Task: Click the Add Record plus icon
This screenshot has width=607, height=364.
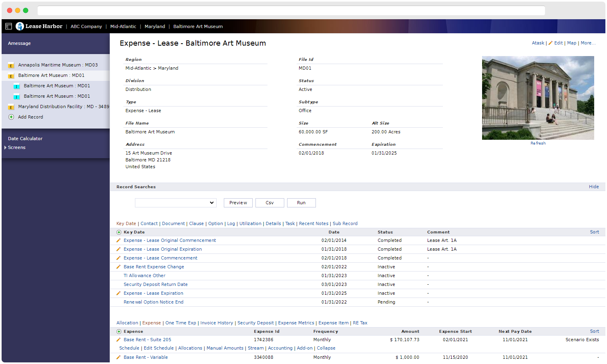Action: click(x=11, y=117)
